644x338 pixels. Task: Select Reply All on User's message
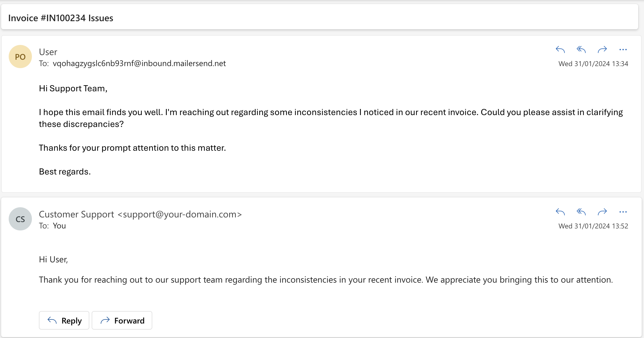(581, 49)
